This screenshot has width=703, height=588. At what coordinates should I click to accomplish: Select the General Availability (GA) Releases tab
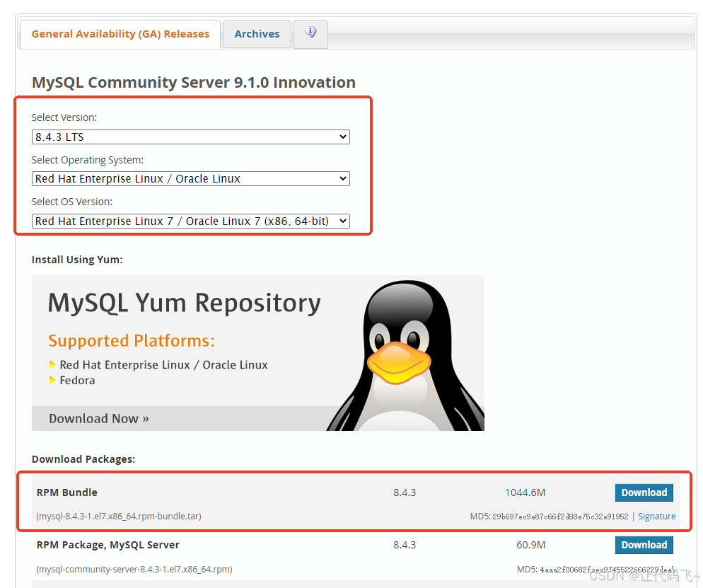pos(120,33)
